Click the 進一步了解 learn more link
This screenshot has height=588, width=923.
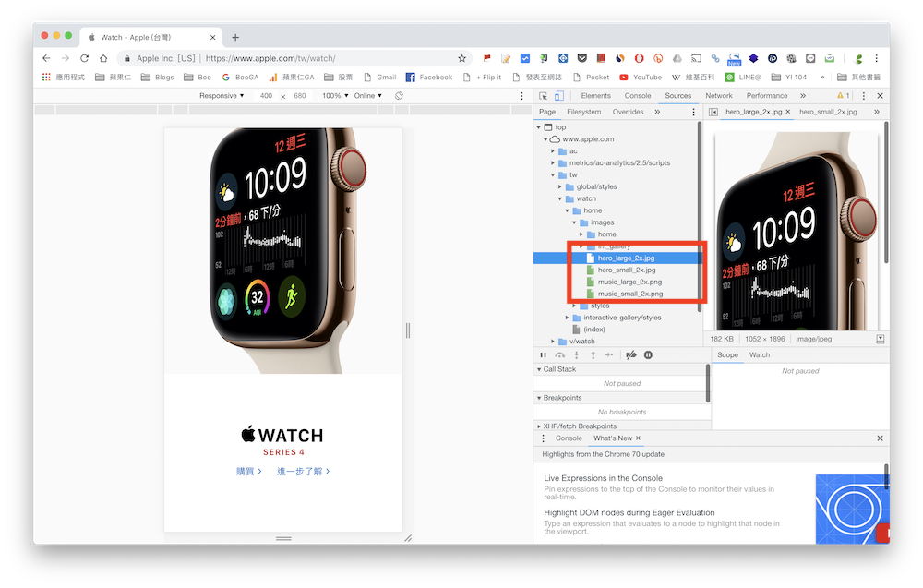(303, 472)
